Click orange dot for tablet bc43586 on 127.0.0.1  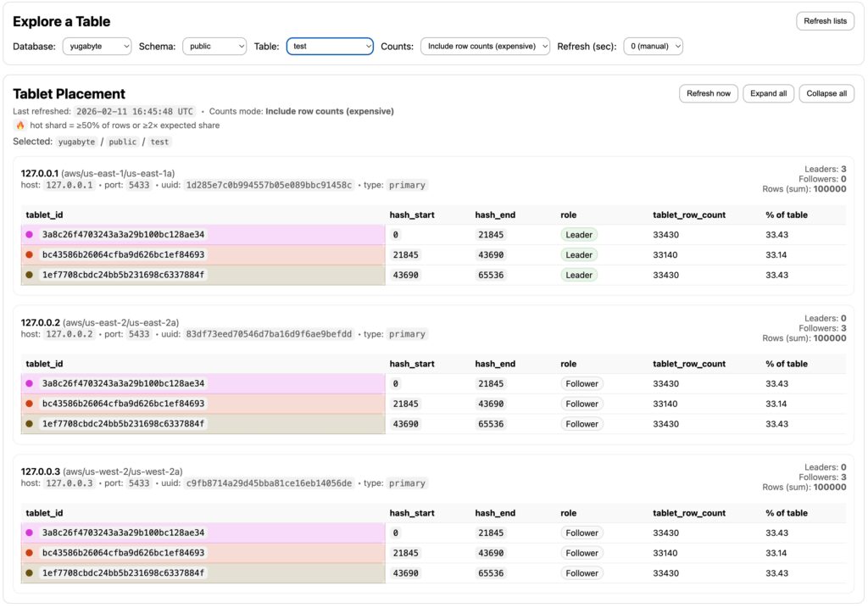[x=29, y=254]
